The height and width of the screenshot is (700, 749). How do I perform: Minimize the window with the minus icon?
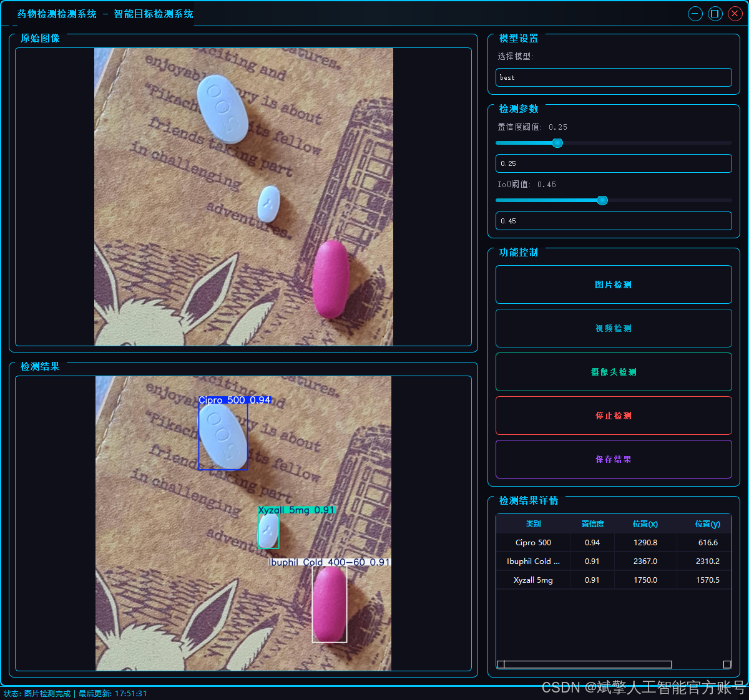click(695, 14)
